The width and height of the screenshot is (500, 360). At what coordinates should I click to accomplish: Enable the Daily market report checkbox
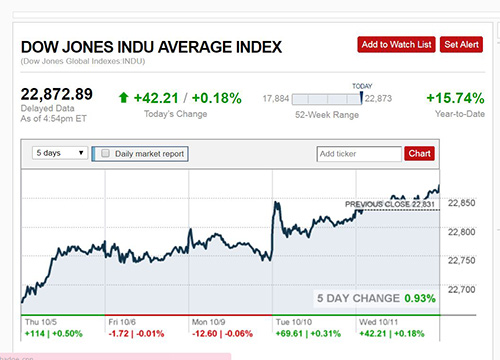pos(105,153)
